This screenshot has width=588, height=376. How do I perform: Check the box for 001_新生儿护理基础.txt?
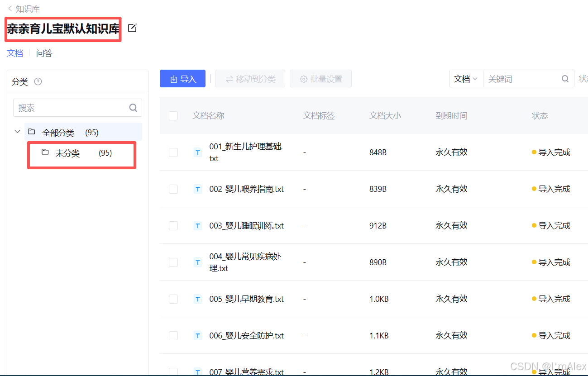tap(173, 152)
